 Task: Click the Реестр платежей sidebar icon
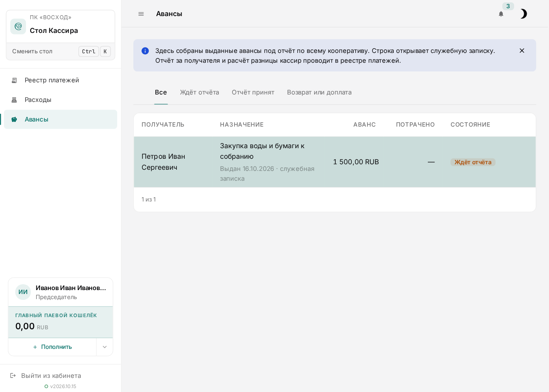pos(14,80)
